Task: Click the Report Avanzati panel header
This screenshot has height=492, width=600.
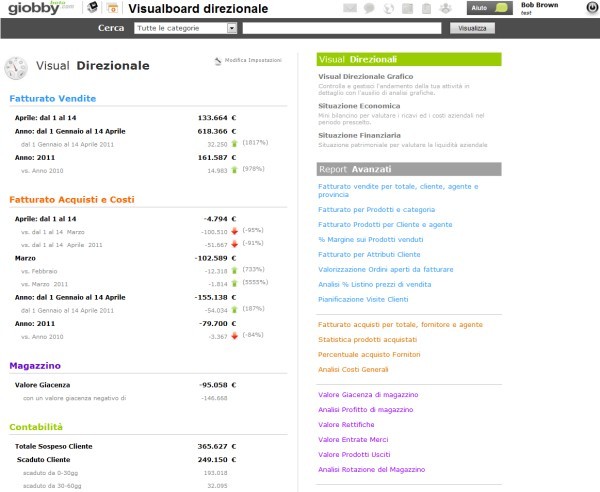Action: [x=409, y=169]
